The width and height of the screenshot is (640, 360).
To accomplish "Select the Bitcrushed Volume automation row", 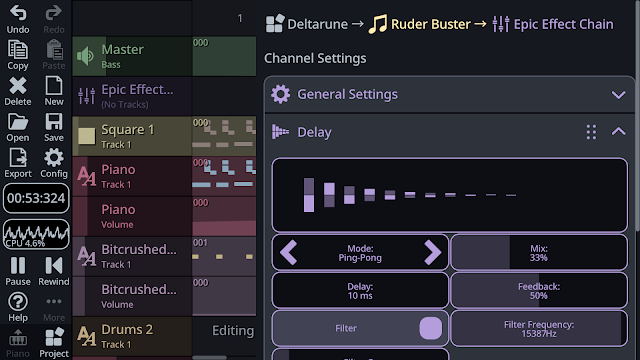I will 132,296.
